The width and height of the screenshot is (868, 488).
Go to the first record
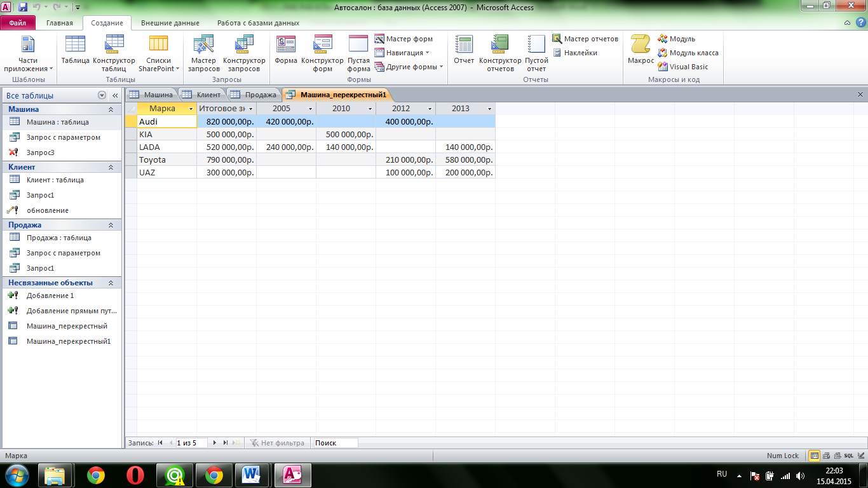160,443
